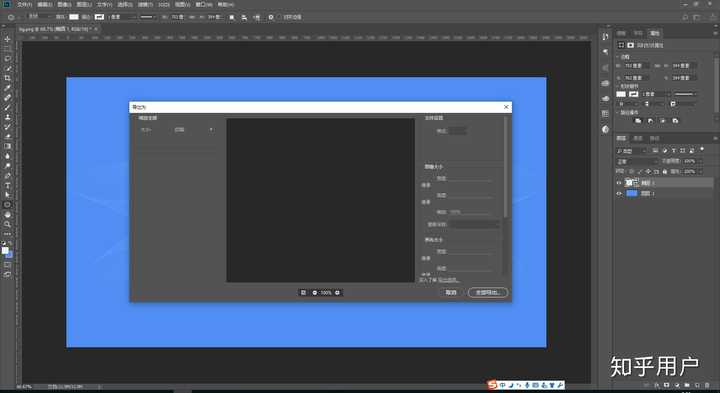This screenshot has height=393, width=720.
Task: Click the fit-to-view icon below preview
Action: click(303, 292)
